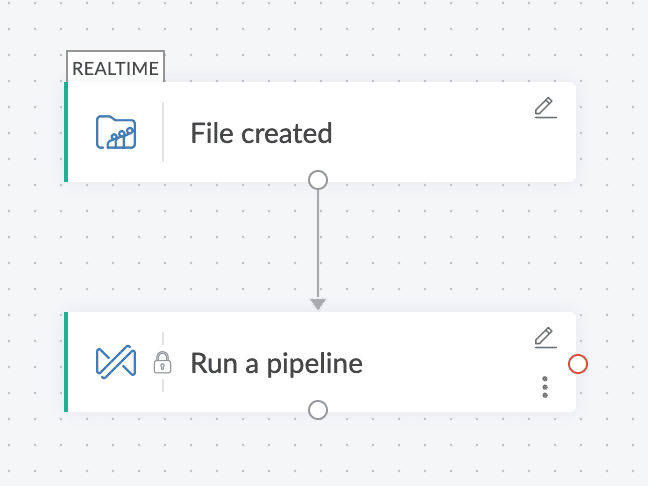Click empty dotted canvas below the workflow
648x486 pixels.
[320, 455]
